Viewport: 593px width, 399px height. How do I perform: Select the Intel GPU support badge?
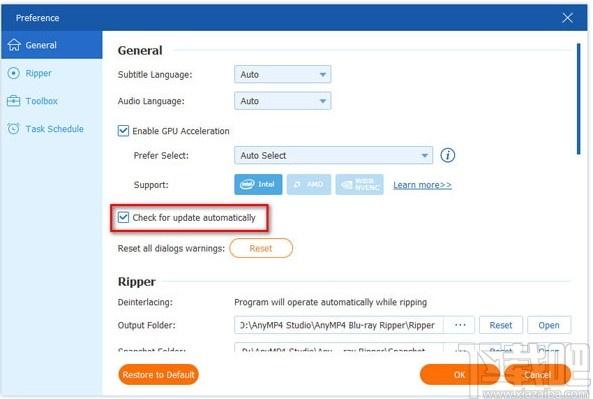[258, 185]
